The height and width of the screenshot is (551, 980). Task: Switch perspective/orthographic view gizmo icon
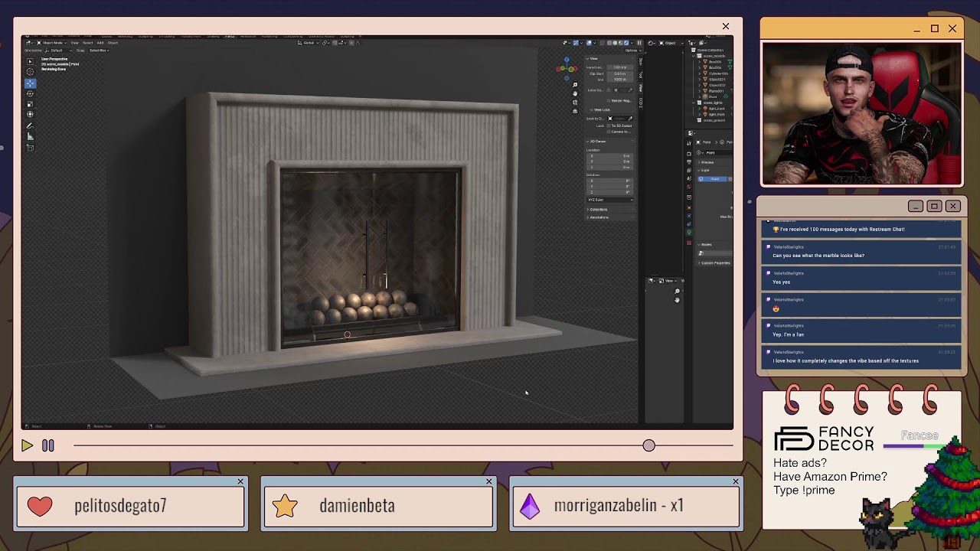point(575,112)
